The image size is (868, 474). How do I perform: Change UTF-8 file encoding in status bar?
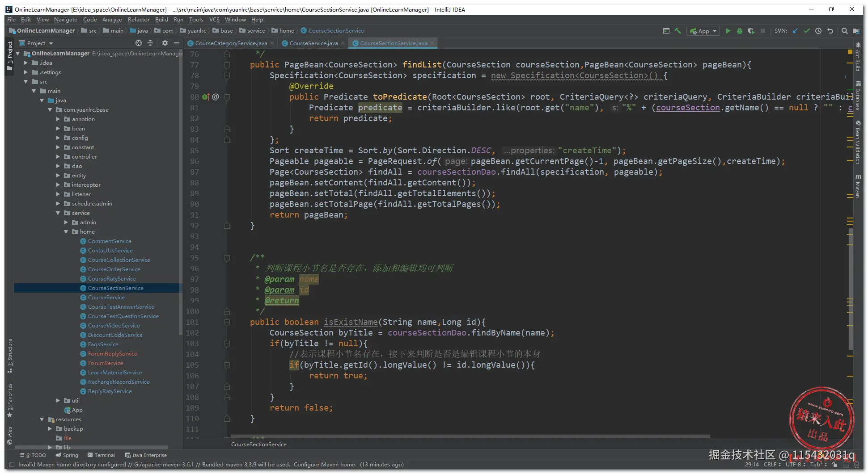pyautogui.click(x=796, y=465)
